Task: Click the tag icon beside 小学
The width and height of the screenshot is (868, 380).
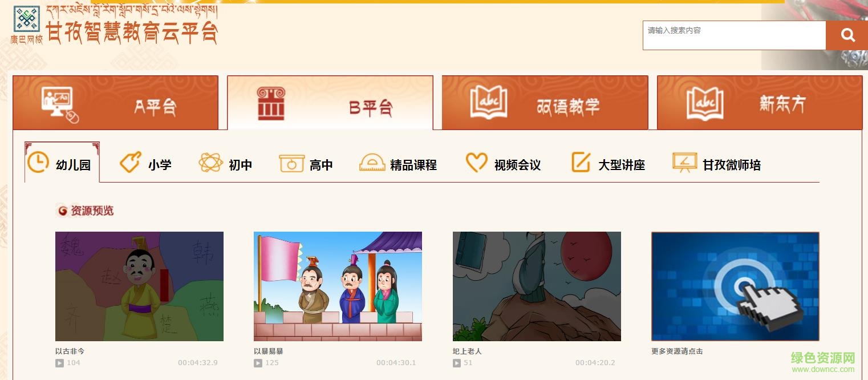Action: point(130,163)
